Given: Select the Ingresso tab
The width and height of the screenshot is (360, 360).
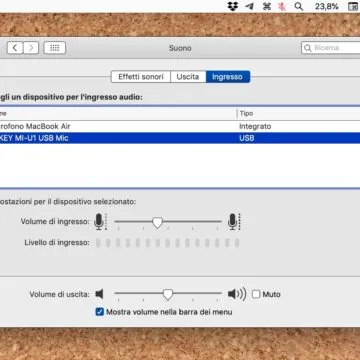Looking at the screenshot, I should pyautogui.click(x=228, y=77).
